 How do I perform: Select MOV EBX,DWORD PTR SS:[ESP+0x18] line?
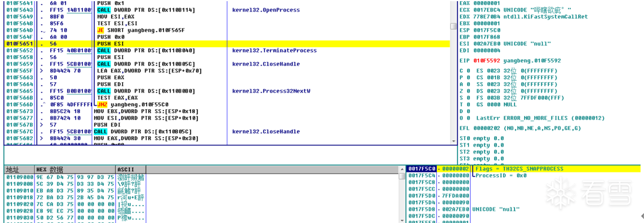pyautogui.click(x=147, y=111)
